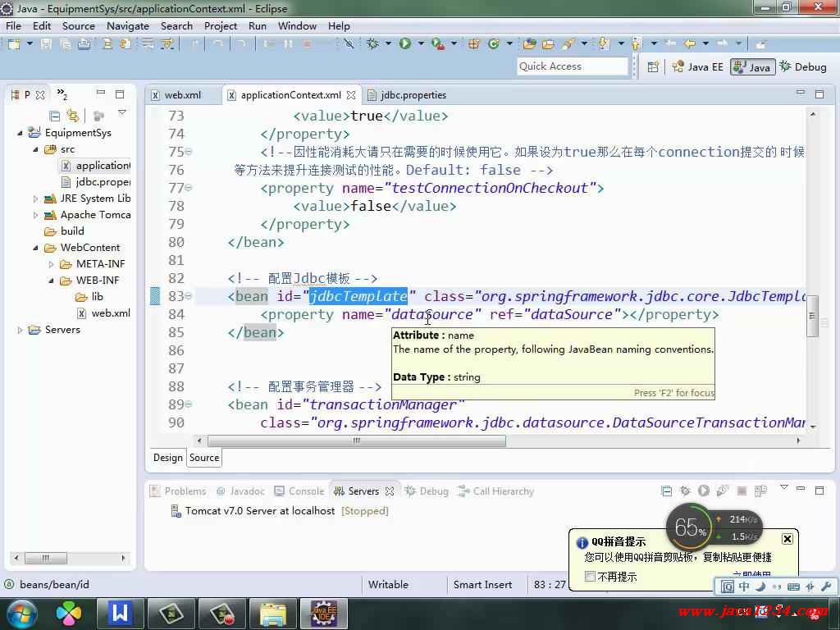
Task: Open the Source menu
Action: pyautogui.click(x=78, y=25)
